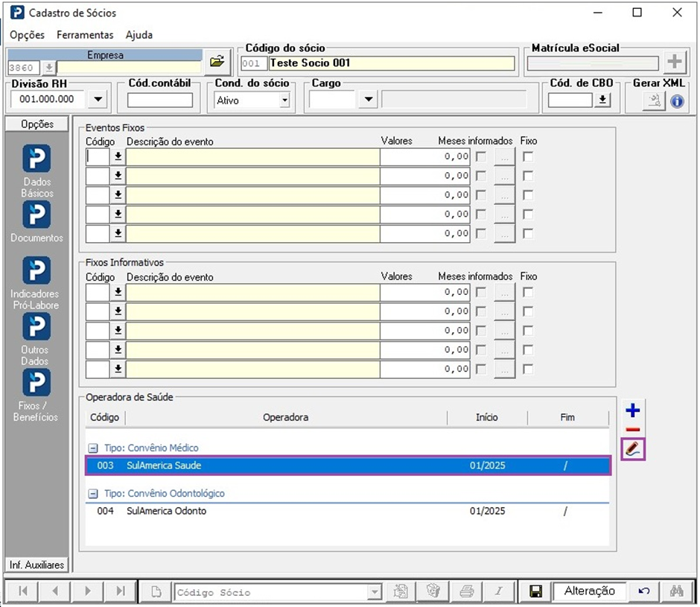Open event lookup arrow in second Eventos Fixos row

[118, 176]
